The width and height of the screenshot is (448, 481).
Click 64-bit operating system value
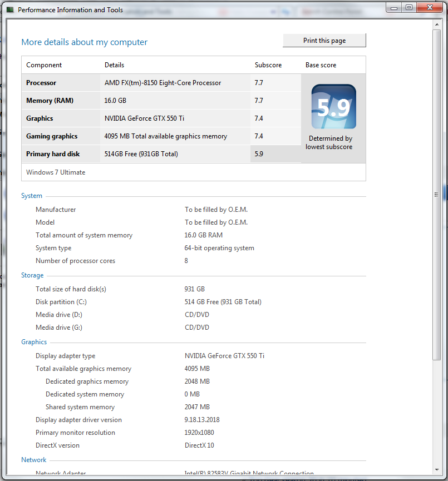(219, 248)
